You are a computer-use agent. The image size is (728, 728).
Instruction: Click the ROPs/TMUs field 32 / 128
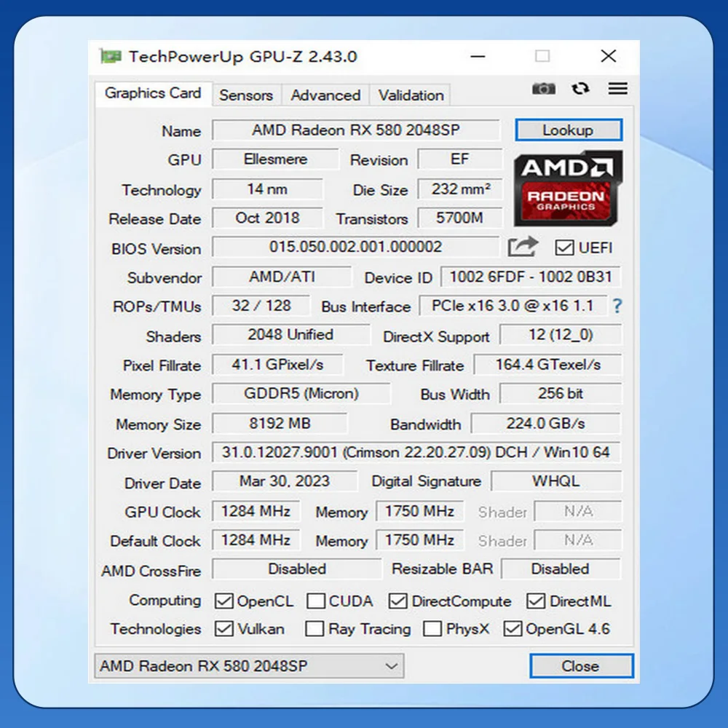[261, 306]
